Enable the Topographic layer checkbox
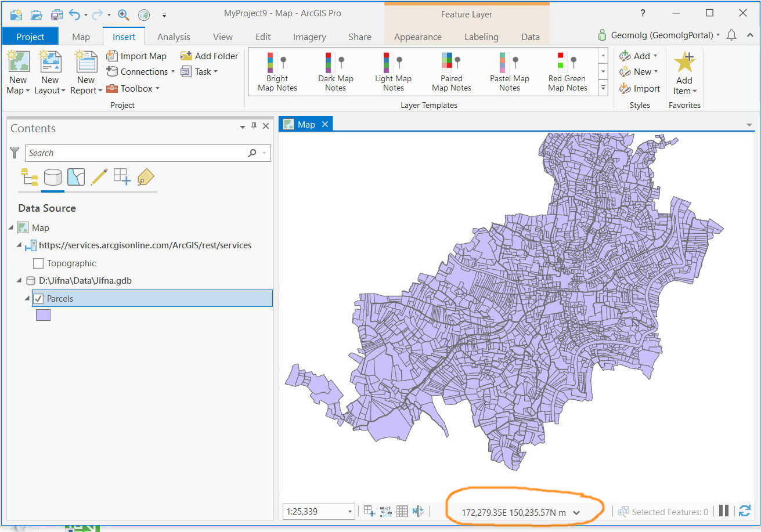 point(38,263)
